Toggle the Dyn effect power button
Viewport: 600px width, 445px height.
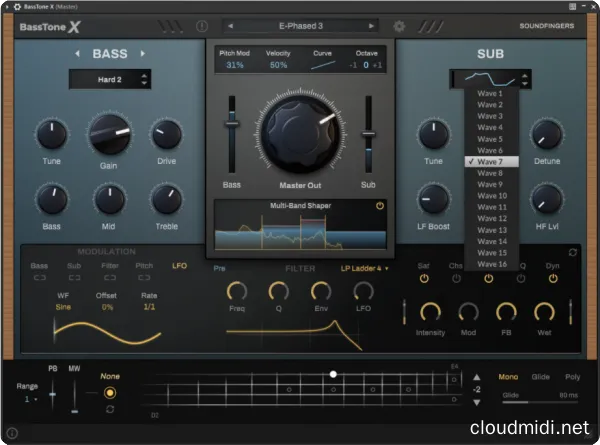[553, 279]
